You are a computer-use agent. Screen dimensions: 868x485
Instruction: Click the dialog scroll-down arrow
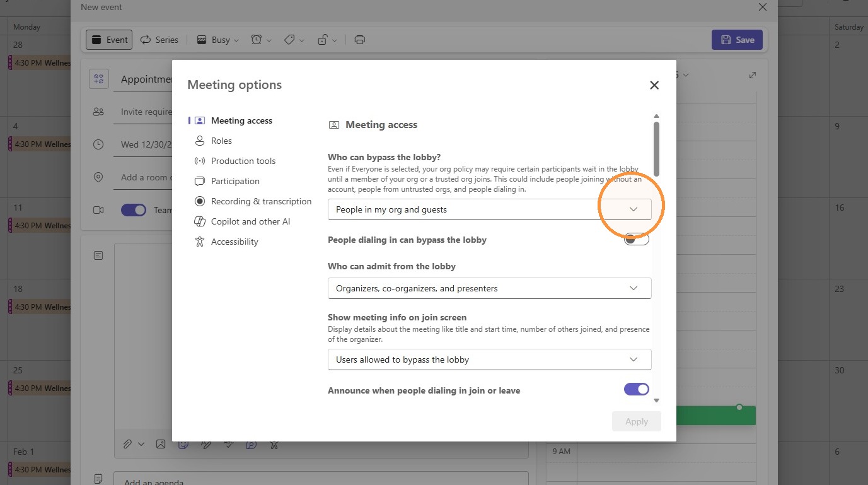click(x=656, y=400)
